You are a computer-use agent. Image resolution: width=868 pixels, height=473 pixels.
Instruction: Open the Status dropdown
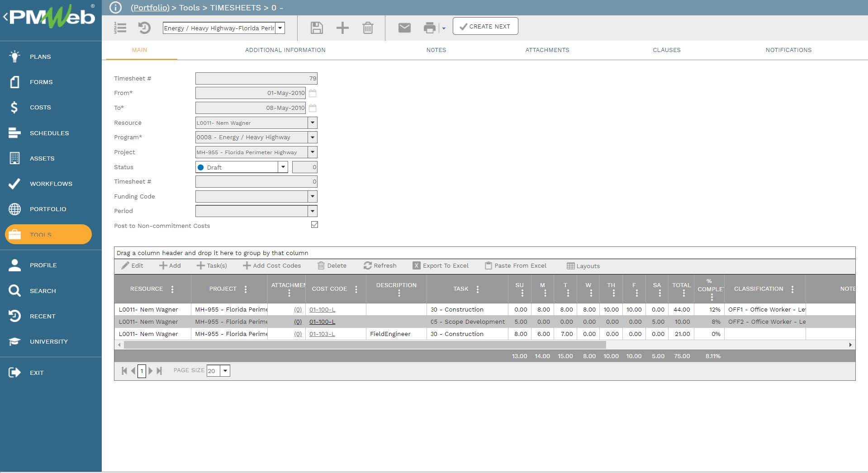pyautogui.click(x=283, y=167)
